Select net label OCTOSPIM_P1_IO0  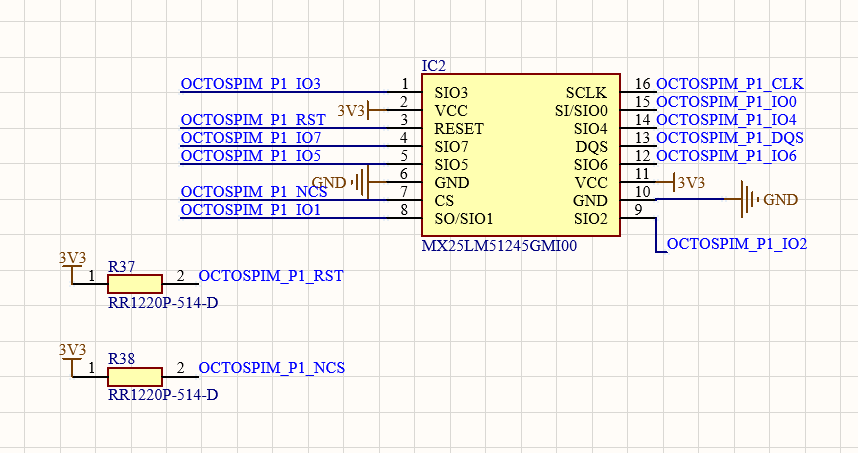point(726,102)
